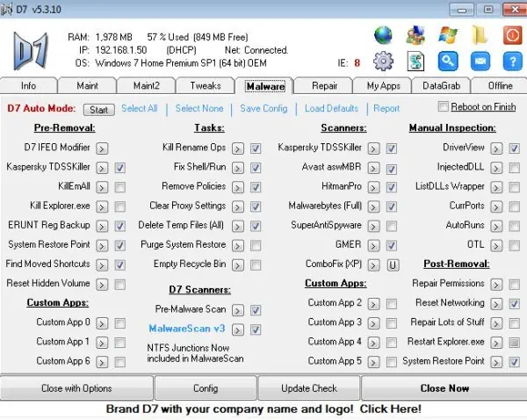Click the Save Config link
This screenshot has width=527, height=420.
point(263,108)
